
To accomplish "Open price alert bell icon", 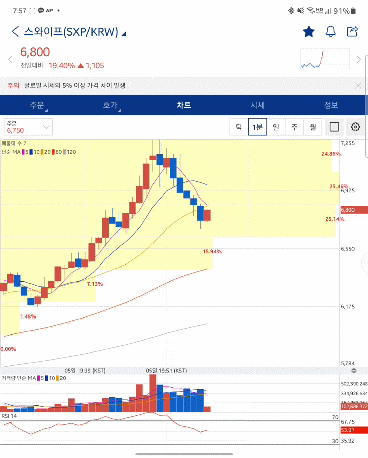I will point(330,32).
